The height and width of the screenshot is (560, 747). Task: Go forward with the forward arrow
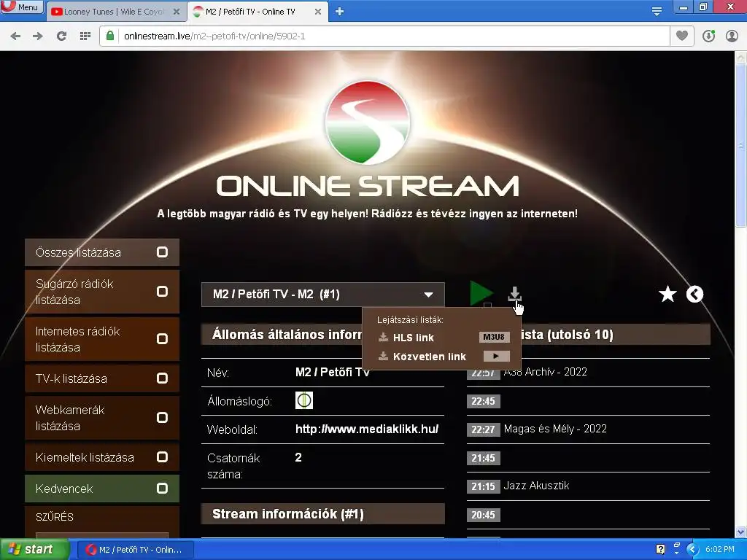pyautogui.click(x=38, y=36)
